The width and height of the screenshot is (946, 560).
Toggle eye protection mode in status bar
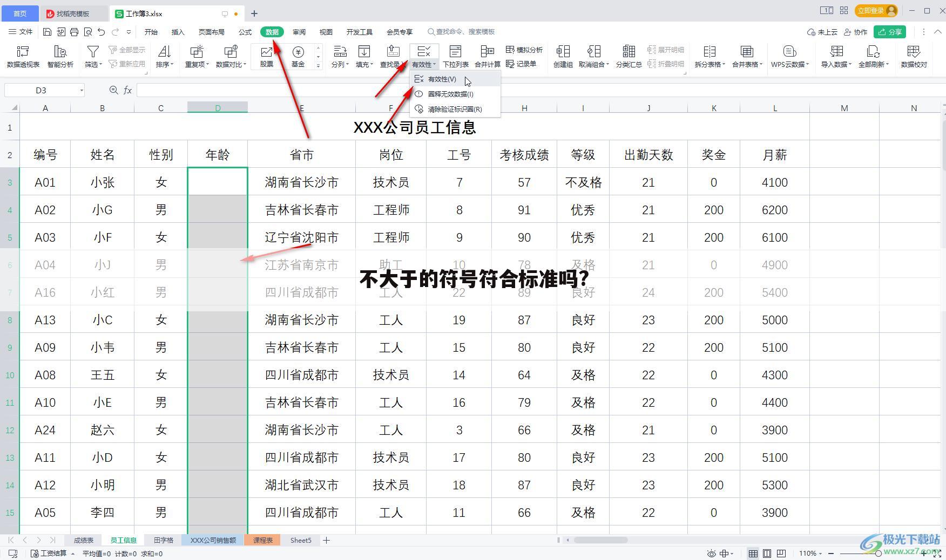[x=712, y=554]
